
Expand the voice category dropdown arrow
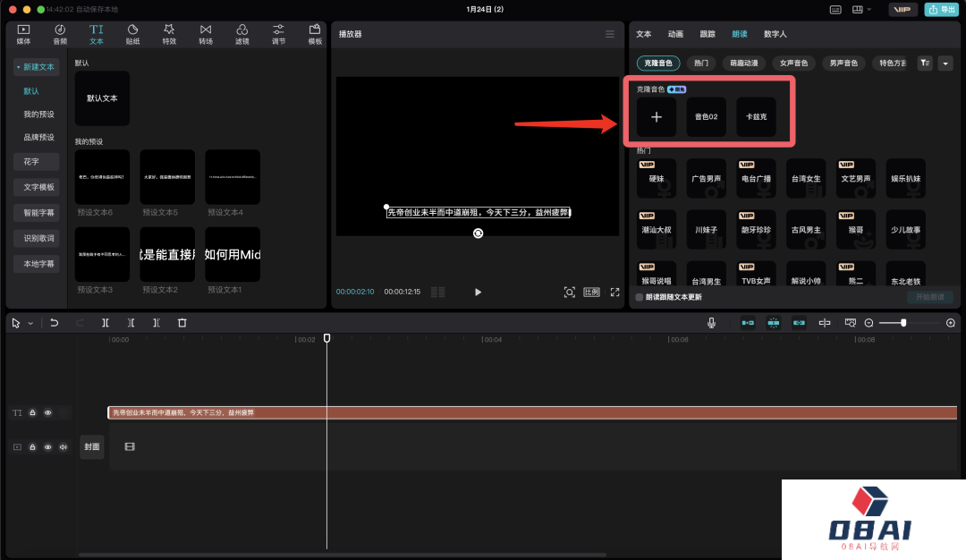tap(945, 64)
